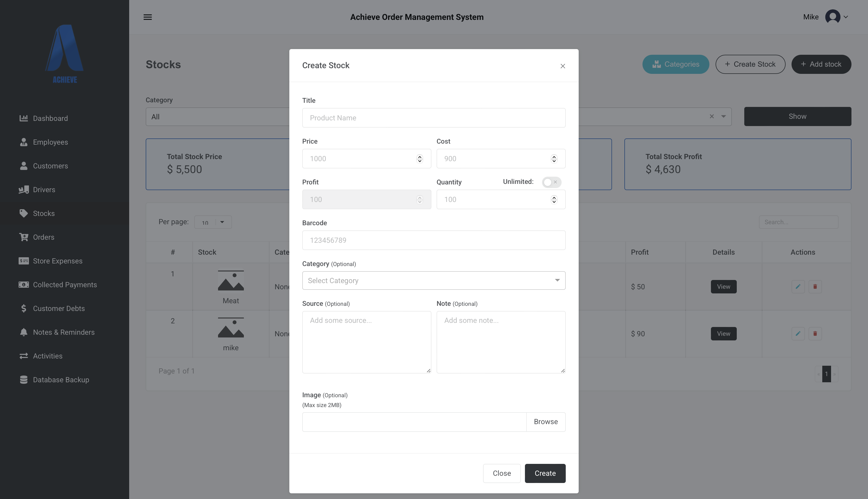This screenshot has height=499, width=868.
Task: Expand the Select Category dropdown
Action: tap(433, 281)
